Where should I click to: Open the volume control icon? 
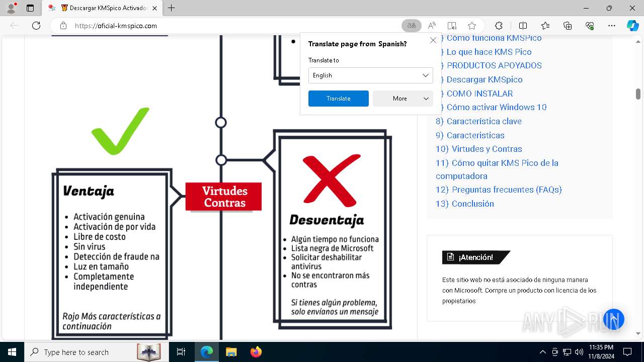point(579,352)
